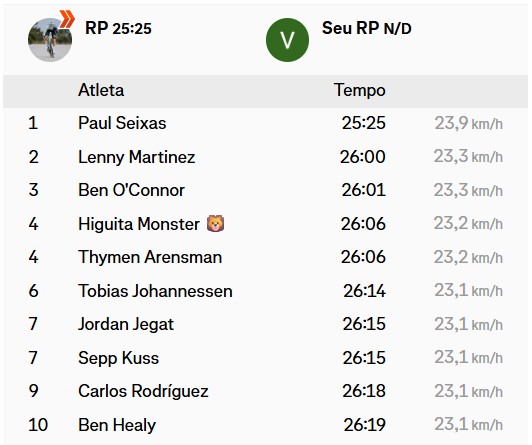The height and width of the screenshot is (445, 532).
Task: Select Thymen Arensman in the leaderboard
Action: 150,257
